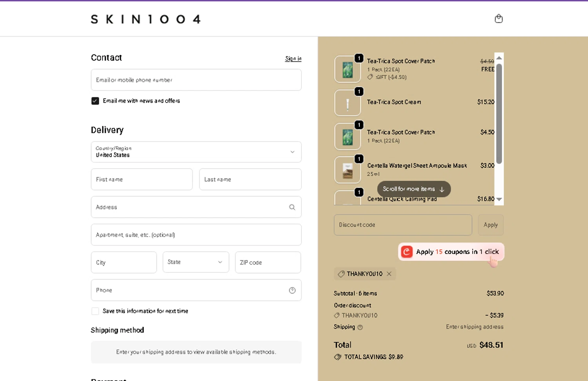Image resolution: width=588 pixels, height=381 pixels.
Task: Click the Address input field
Action: click(196, 207)
